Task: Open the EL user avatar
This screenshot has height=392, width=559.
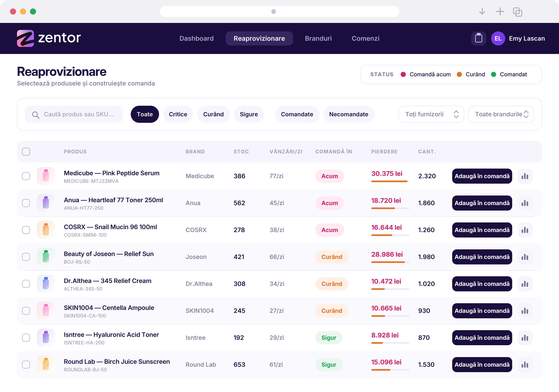Action: [498, 38]
